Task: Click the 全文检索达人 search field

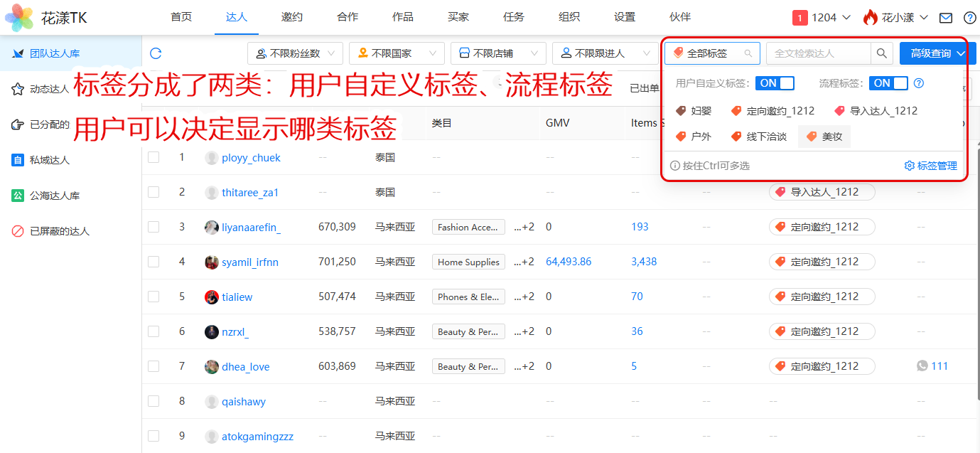Action: 818,53
